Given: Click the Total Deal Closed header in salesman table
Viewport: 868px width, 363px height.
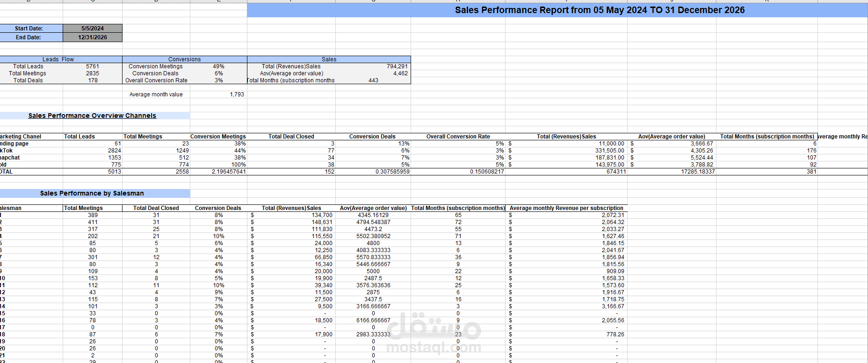Looking at the screenshot, I should click(x=156, y=208).
